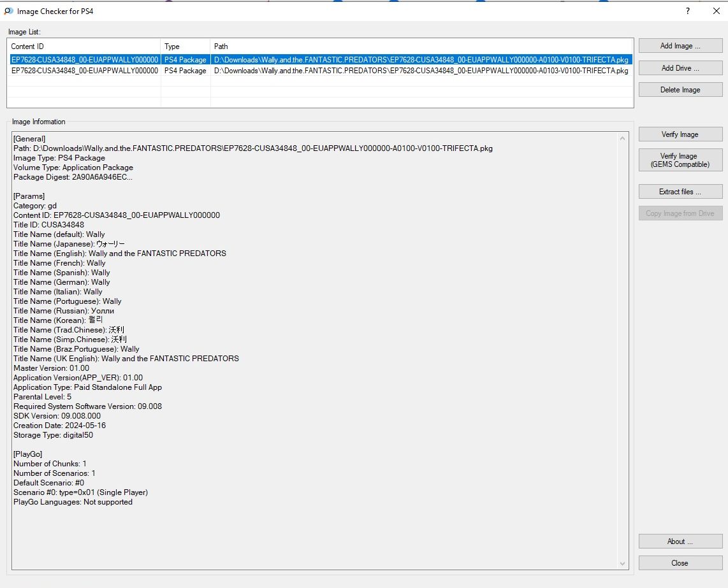
Task: Click the Title Name (UK English) line
Action: [x=126, y=358]
